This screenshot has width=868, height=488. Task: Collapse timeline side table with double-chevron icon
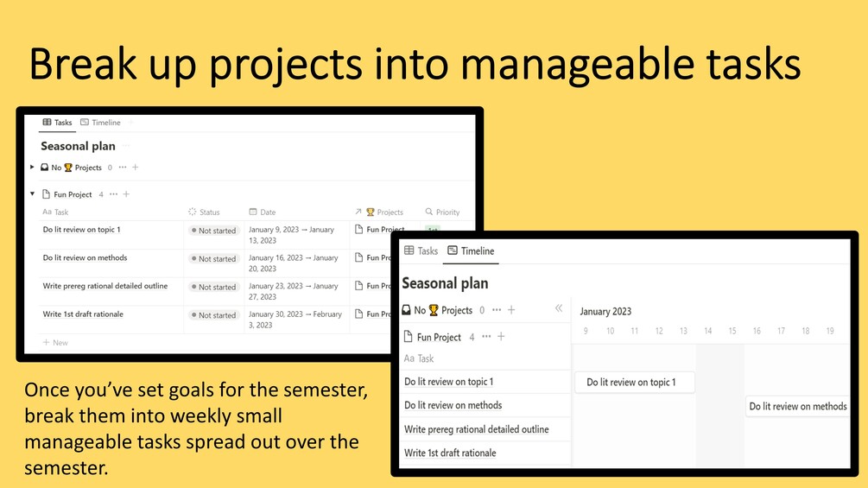click(559, 308)
